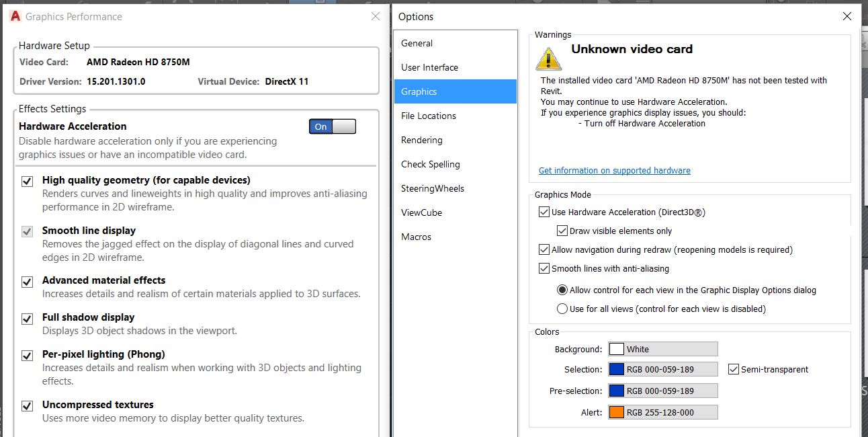
Task: Open the General options category
Action: (455, 43)
